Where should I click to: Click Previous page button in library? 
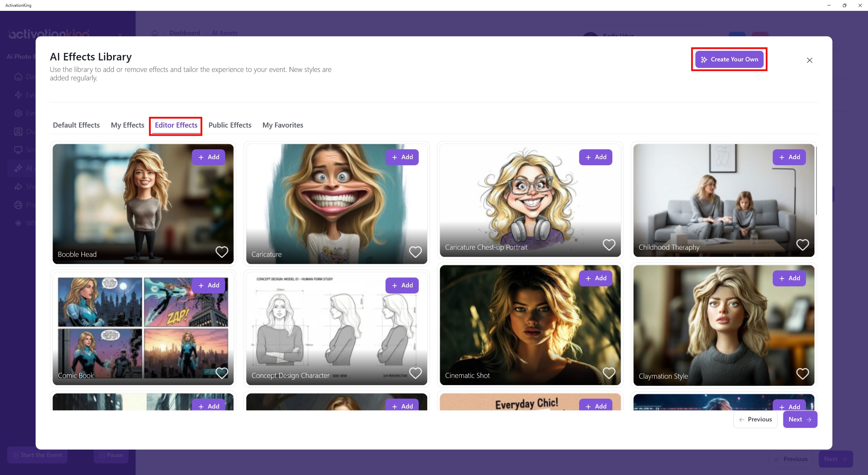(755, 419)
